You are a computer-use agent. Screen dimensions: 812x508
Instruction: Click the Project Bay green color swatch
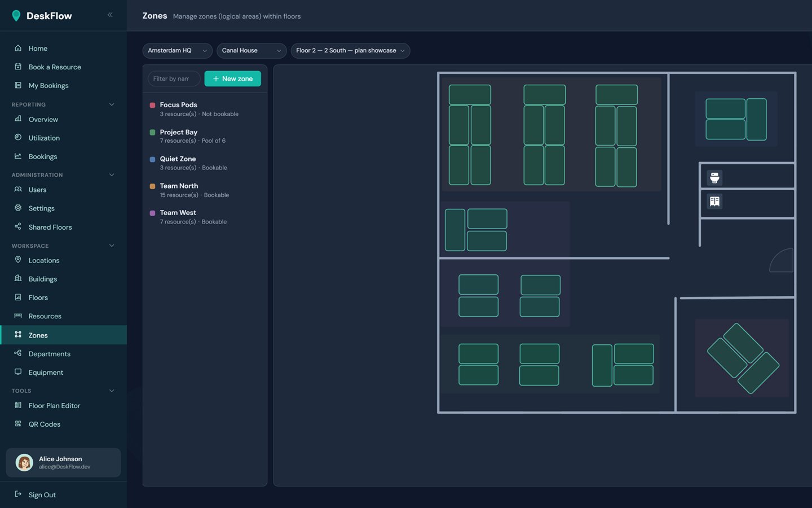coord(152,133)
